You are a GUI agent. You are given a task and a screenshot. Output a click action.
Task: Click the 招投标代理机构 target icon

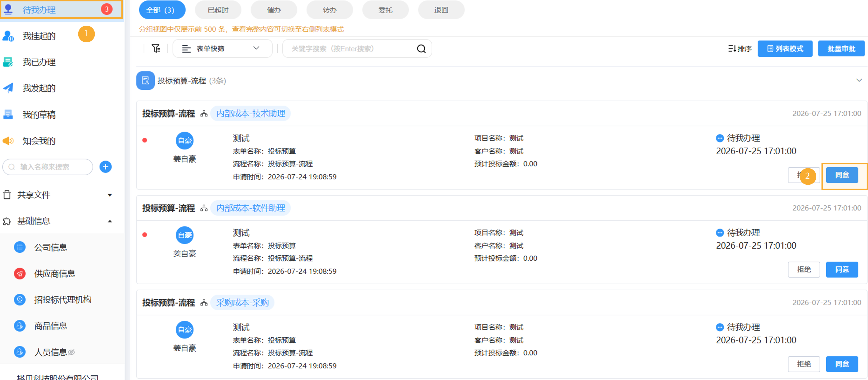point(20,299)
